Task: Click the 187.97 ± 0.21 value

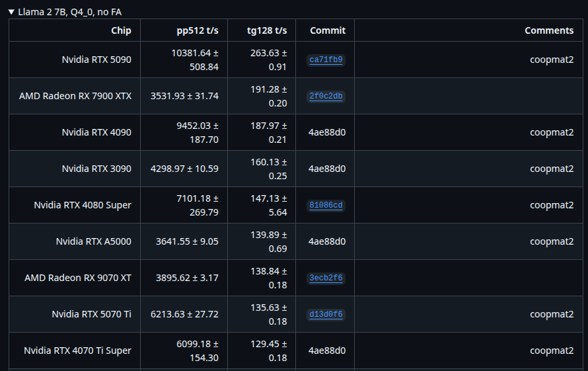Action: tap(268, 132)
